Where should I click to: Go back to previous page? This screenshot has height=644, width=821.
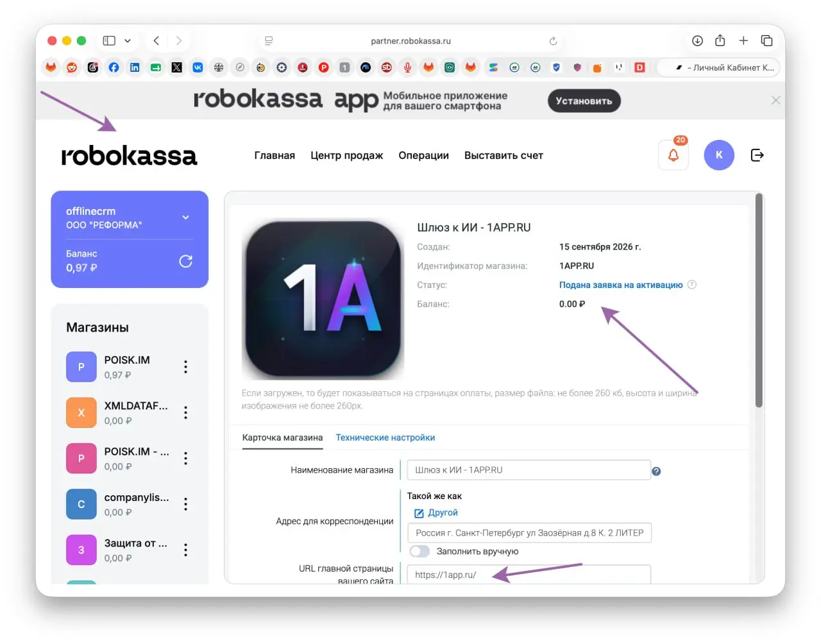pos(157,40)
